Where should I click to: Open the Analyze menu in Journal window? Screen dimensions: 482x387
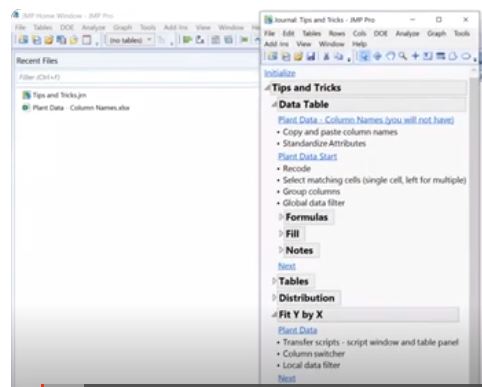coord(407,33)
